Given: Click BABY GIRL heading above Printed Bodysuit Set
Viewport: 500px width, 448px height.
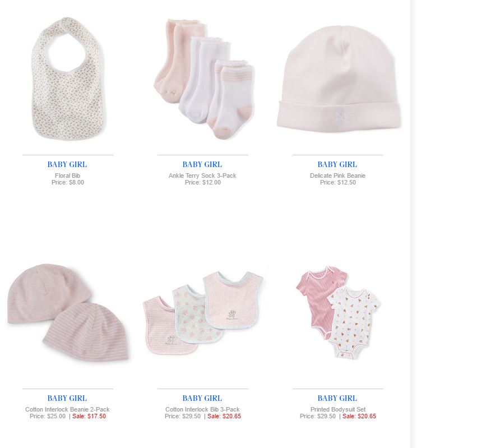Looking at the screenshot, I should coord(337,398).
